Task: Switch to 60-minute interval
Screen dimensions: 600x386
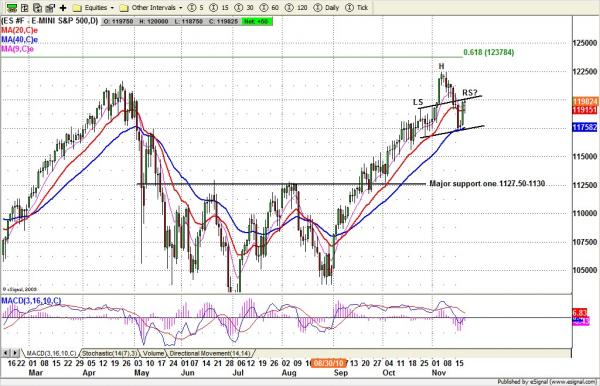Action: click(x=269, y=7)
